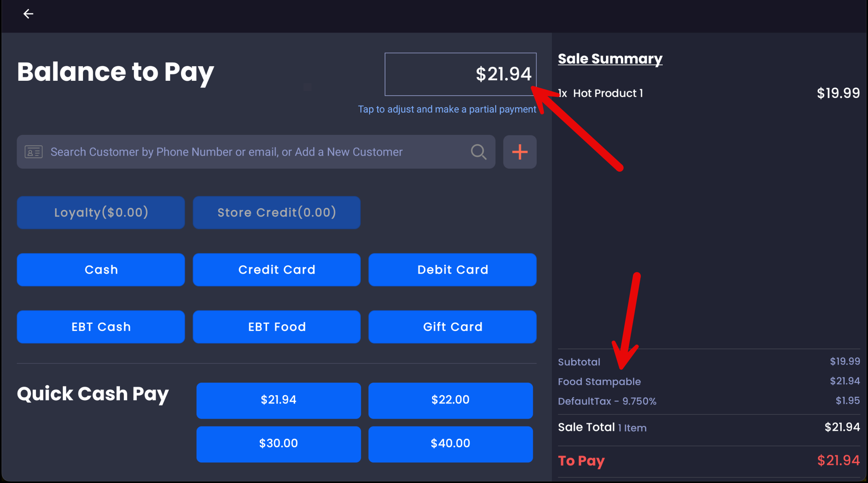Select Loyalty payment option
Viewport: 868px width, 483px height.
tap(101, 212)
